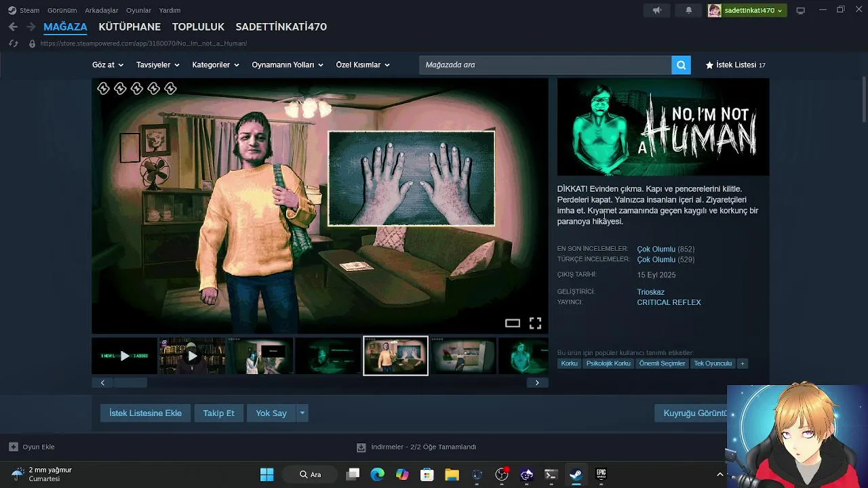Click the Psikolojik Korku tag

click(608, 363)
